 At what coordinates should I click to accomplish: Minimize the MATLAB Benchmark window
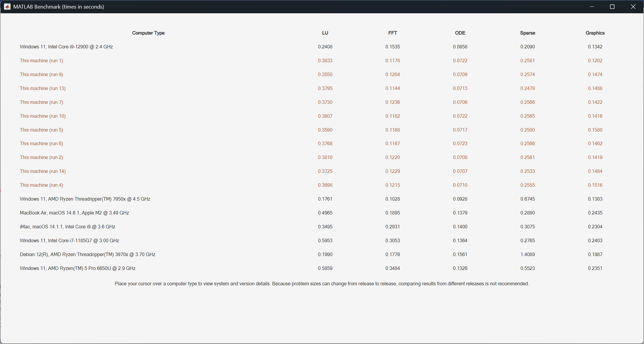pos(592,6)
